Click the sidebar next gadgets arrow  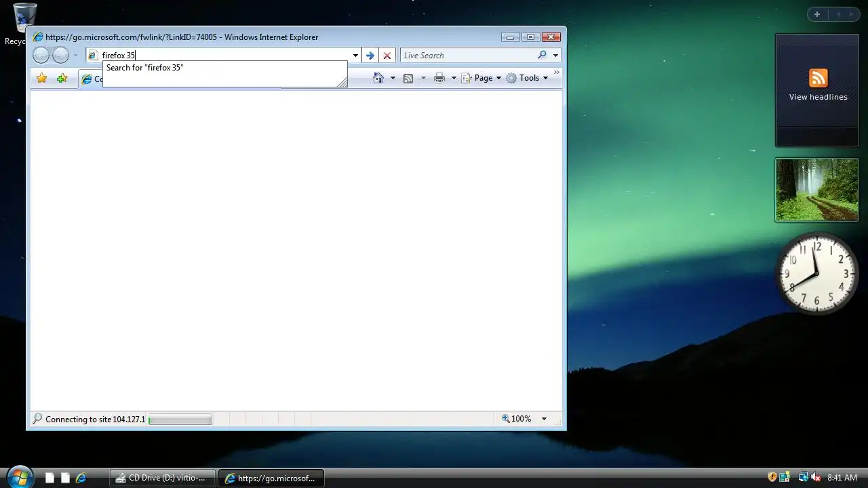pos(852,14)
